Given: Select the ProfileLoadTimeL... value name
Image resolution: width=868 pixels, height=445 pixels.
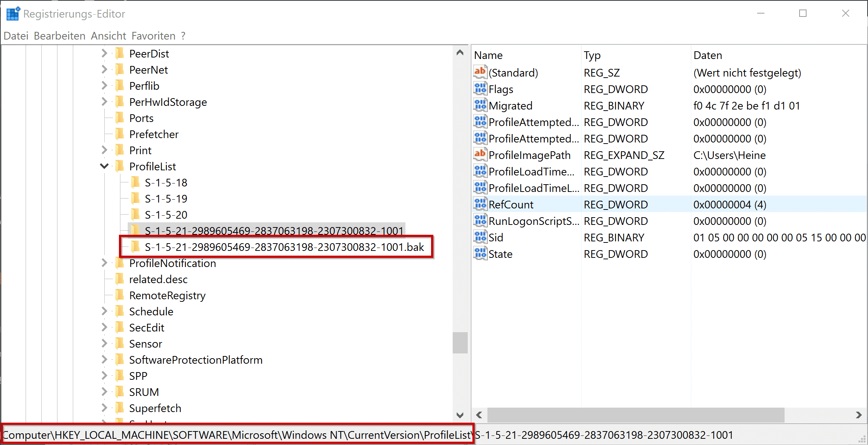Looking at the screenshot, I should [534, 188].
